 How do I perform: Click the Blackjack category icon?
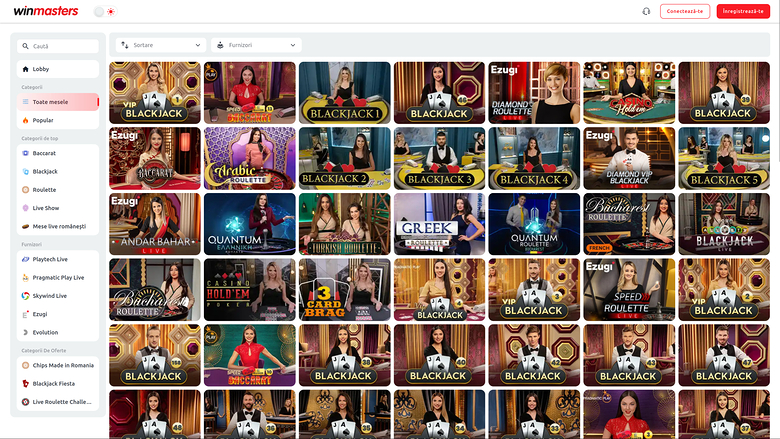pos(25,172)
